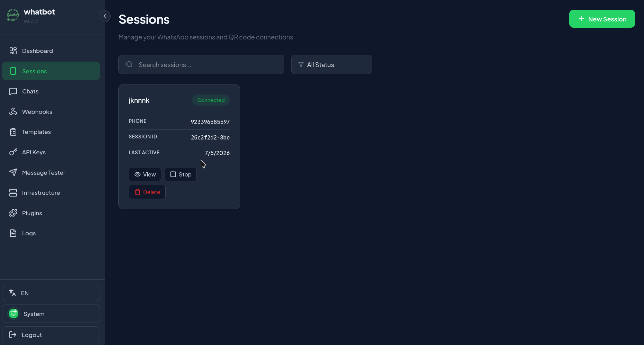Open the Plugins puzzle icon

[x=13, y=213]
